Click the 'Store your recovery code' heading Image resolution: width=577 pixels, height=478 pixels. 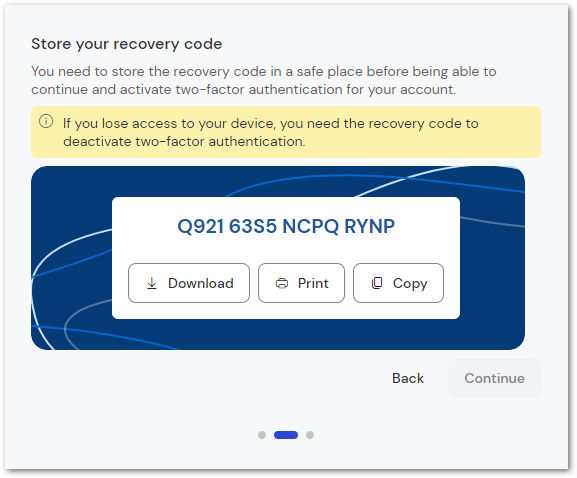click(x=127, y=44)
